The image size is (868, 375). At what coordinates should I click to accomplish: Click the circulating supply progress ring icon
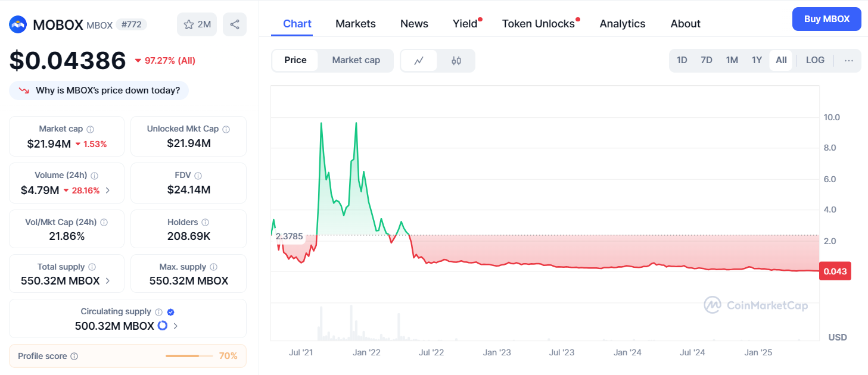[163, 326]
